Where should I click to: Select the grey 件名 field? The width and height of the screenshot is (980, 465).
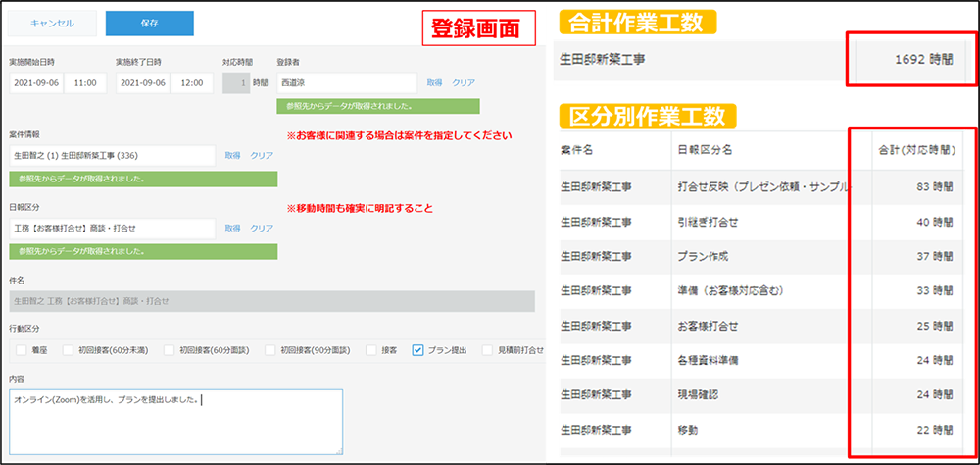coord(271,301)
